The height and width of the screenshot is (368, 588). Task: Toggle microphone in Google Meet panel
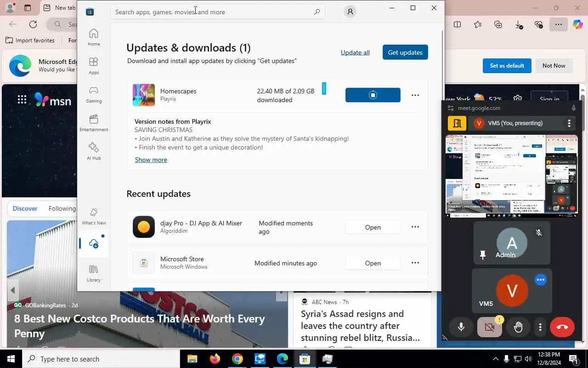(461, 327)
